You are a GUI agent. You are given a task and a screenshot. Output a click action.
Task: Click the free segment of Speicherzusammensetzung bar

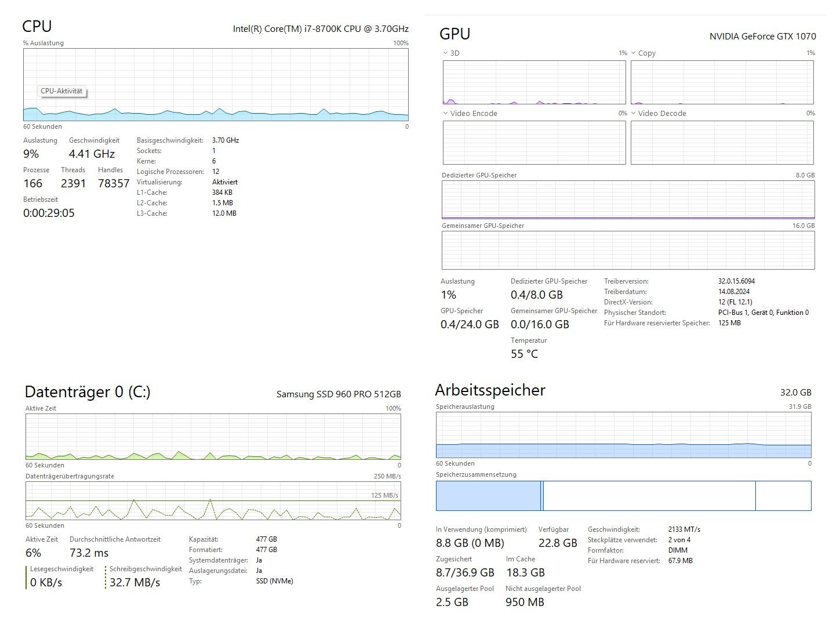point(783,496)
